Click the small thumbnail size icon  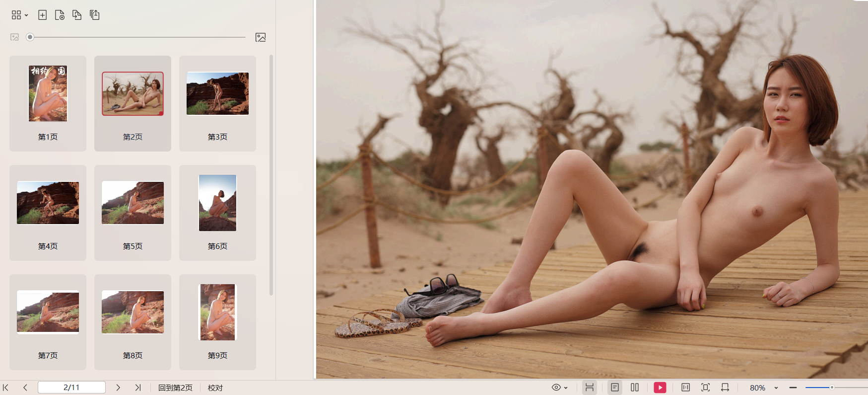pyautogui.click(x=15, y=37)
